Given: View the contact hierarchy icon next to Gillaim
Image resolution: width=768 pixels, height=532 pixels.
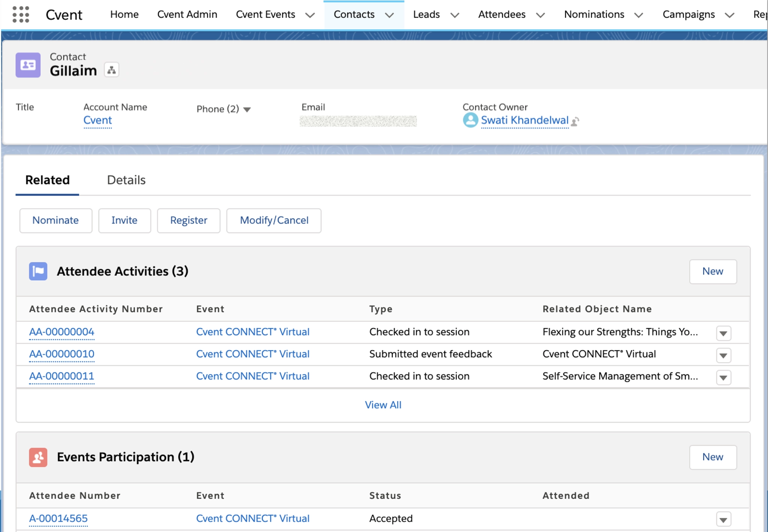Looking at the screenshot, I should click(111, 70).
